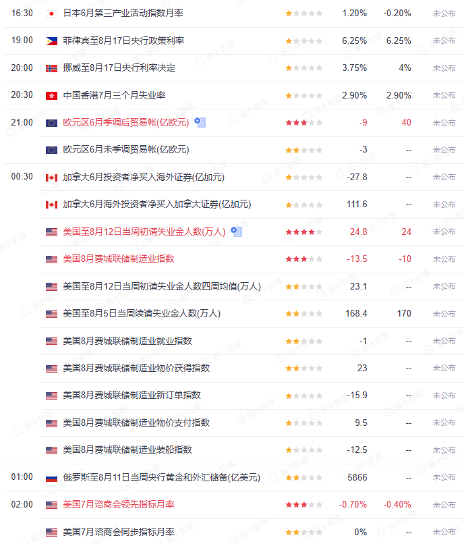465x545 pixels.
Task: Click US flag beside 续请失业金人数 row
Action: [51, 314]
